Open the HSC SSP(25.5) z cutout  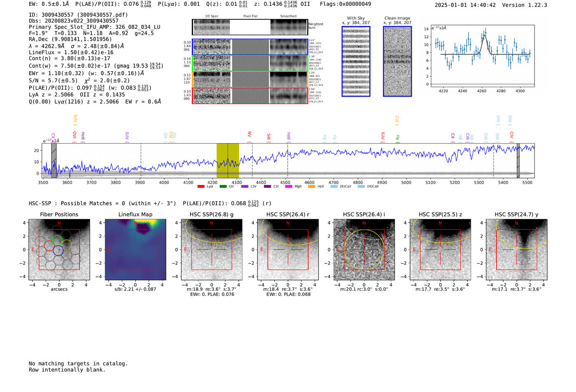click(x=440, y=250)
